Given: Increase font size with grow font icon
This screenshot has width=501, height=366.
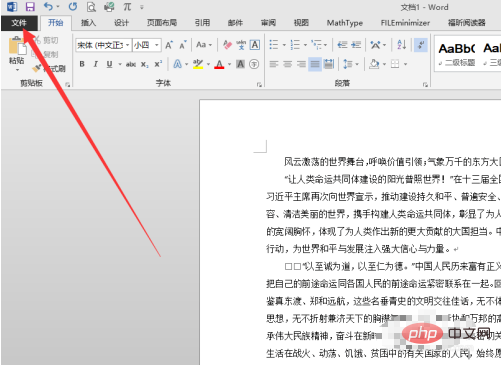Looking at the screenshot, I should (x=169, y=45).
